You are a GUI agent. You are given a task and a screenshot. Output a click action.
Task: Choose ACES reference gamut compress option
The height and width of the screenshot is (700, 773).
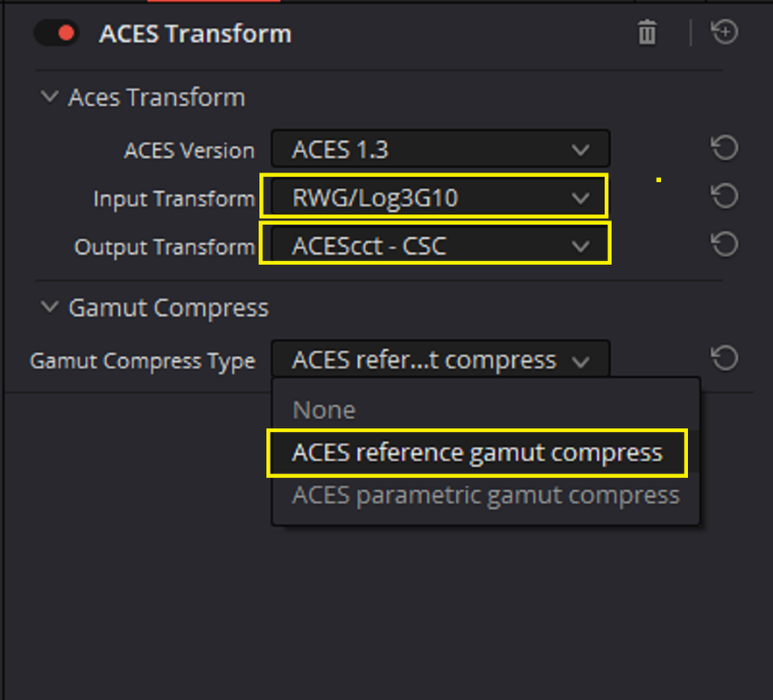[x=477, y=452]
